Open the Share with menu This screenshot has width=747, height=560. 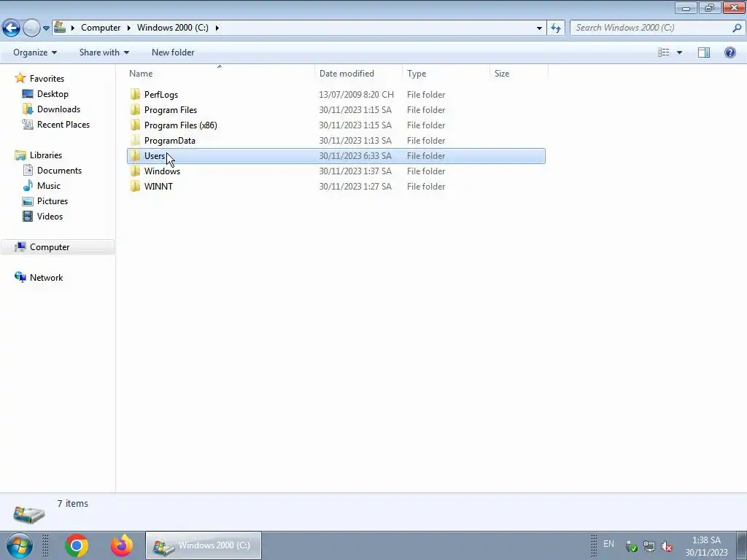pyautogui.click(x=104, y=52)
